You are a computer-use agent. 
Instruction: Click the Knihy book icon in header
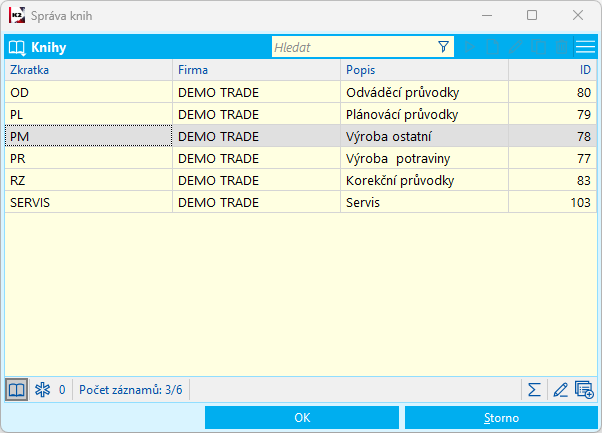coord(17,48)
